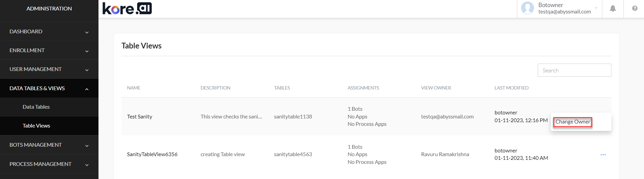Open the Data Tables page
The image size is (644, 179).
[36, 107]
